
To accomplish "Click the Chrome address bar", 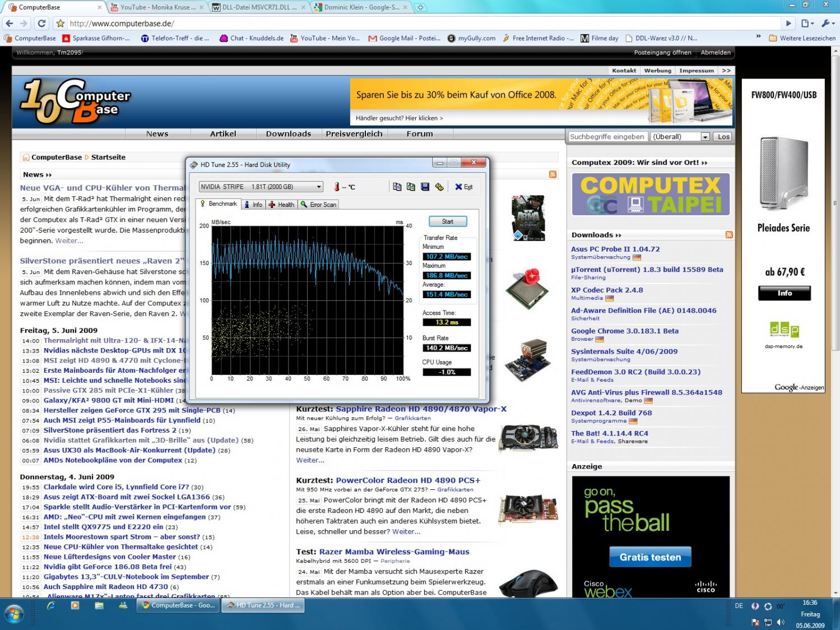I will (x=424, y=24).
